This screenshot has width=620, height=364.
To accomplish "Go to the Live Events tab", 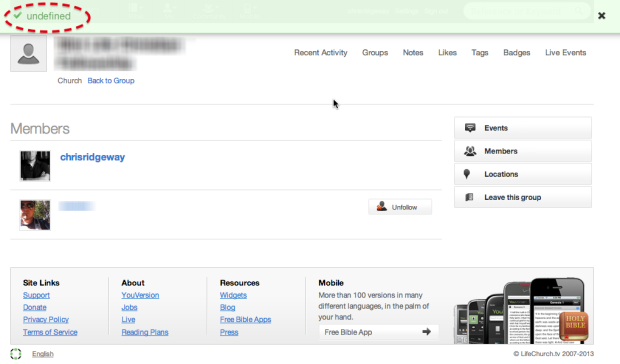I will (565, 53).
